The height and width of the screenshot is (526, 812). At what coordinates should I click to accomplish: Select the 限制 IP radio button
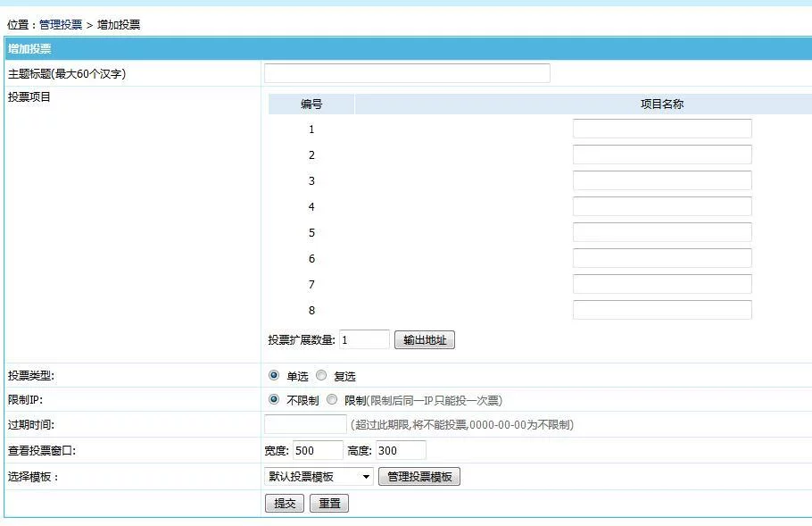(x=332, y=399)
